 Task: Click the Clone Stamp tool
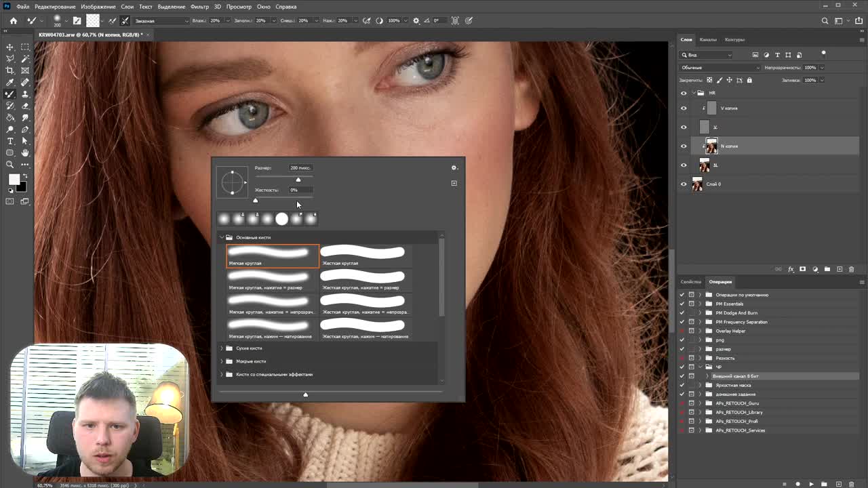pyautogui.click(x=25, y=94)
